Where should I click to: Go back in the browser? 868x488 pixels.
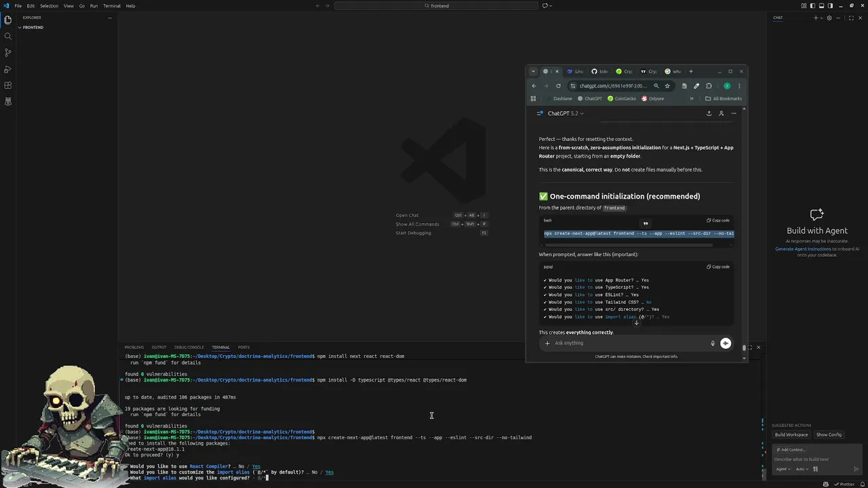click(x=534, y=86)
